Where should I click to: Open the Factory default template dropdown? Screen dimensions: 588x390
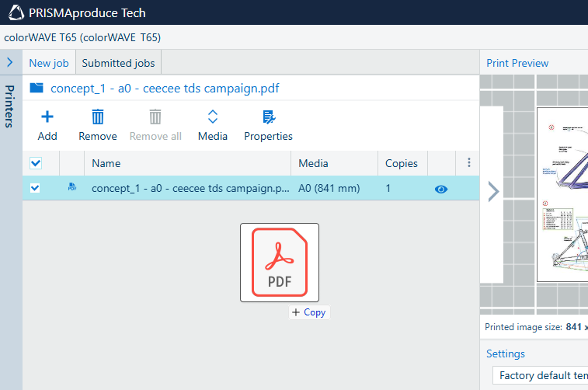541,375
